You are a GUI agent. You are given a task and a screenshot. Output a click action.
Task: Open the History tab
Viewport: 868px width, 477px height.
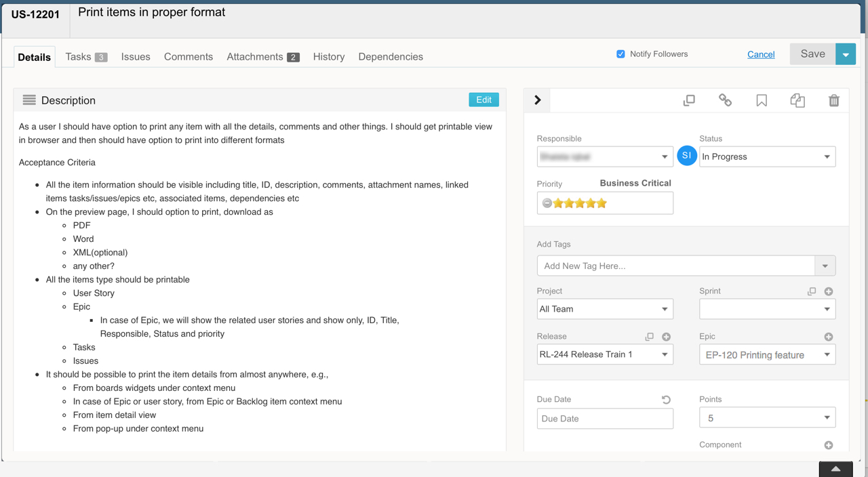[328, 57]
